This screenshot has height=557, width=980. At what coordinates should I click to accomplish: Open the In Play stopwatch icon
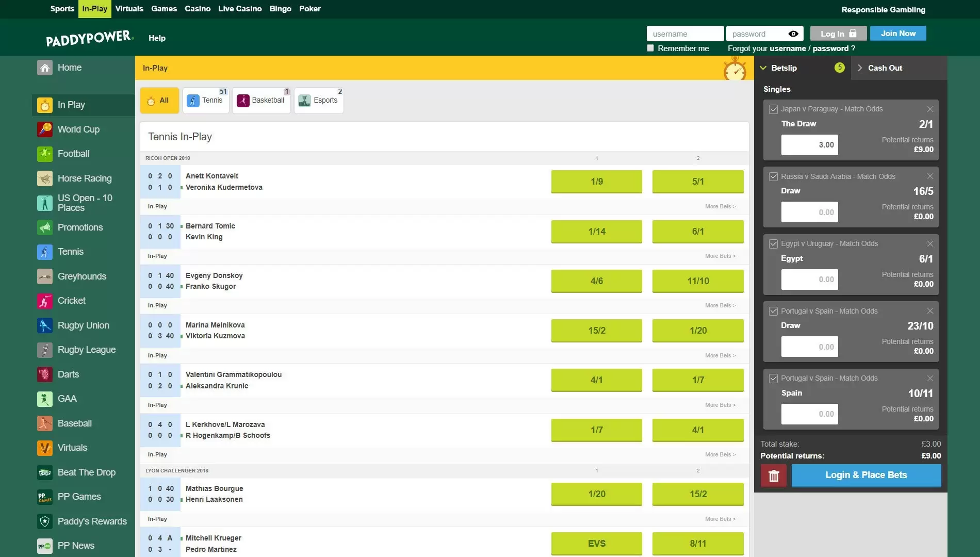tap(45, 105)
